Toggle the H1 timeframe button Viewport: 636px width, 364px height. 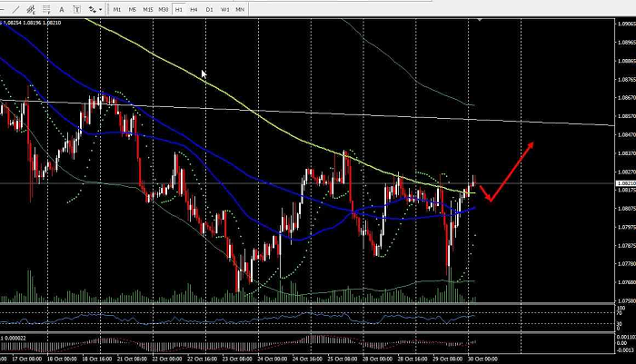click(x=178, y=9)
